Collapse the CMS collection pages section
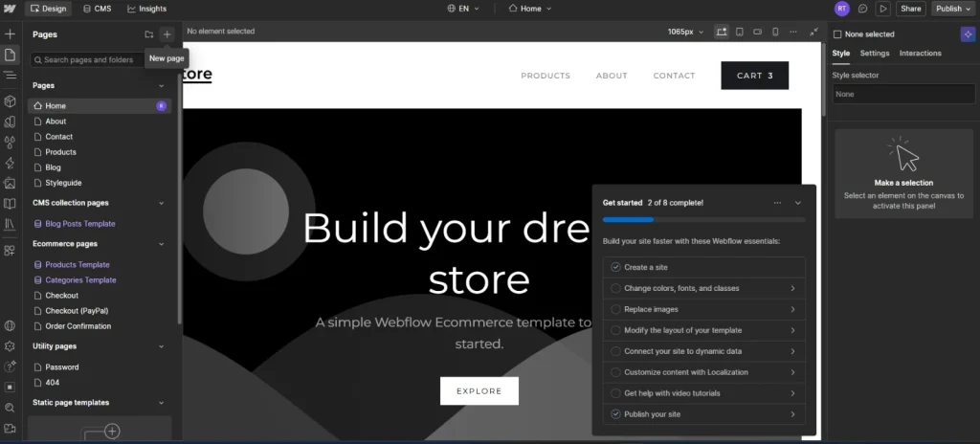The width and height of the screenshot is (980, 444). click(x=161, y=203)
